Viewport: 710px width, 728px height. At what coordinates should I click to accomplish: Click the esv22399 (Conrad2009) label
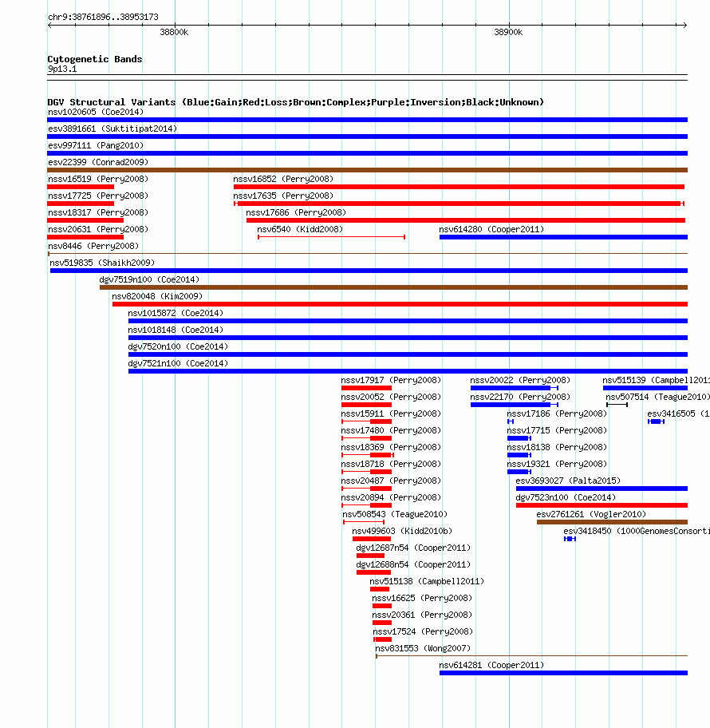pyautogui.click(x=98, y=162)
